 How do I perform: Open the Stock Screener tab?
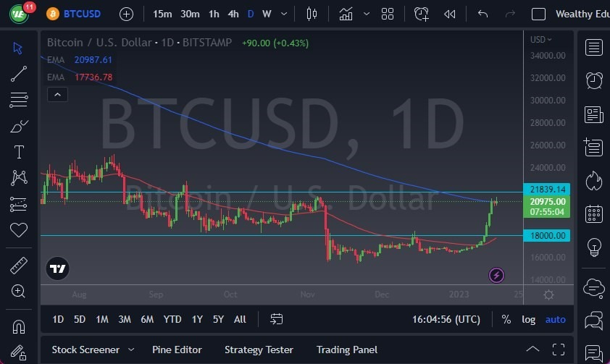[x=85, y=350]
